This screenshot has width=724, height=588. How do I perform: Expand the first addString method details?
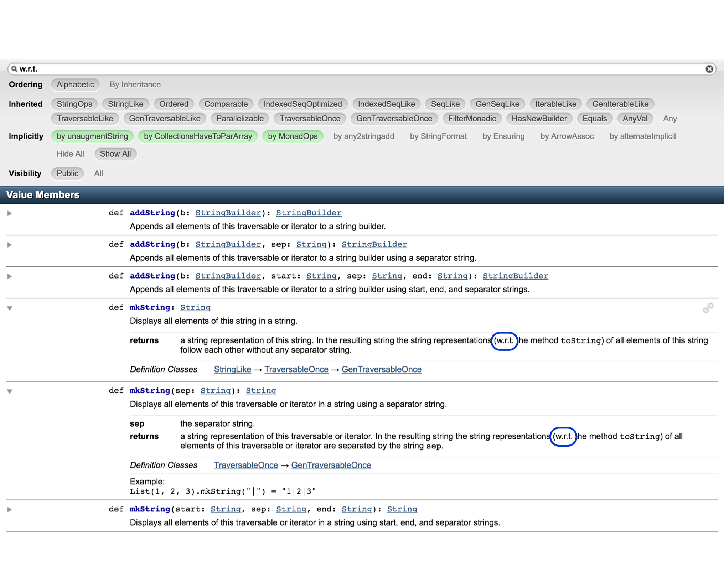pyautogui.click(x=10, y=214)
